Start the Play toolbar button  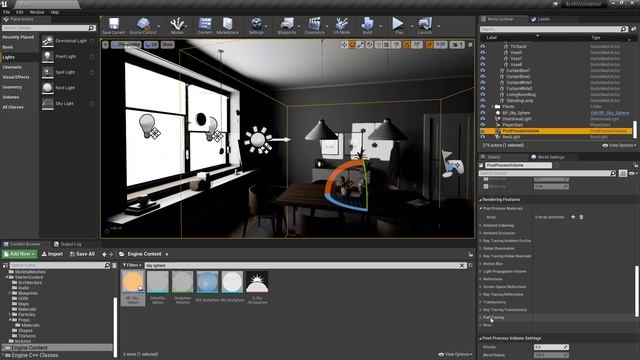coord(398,25)
